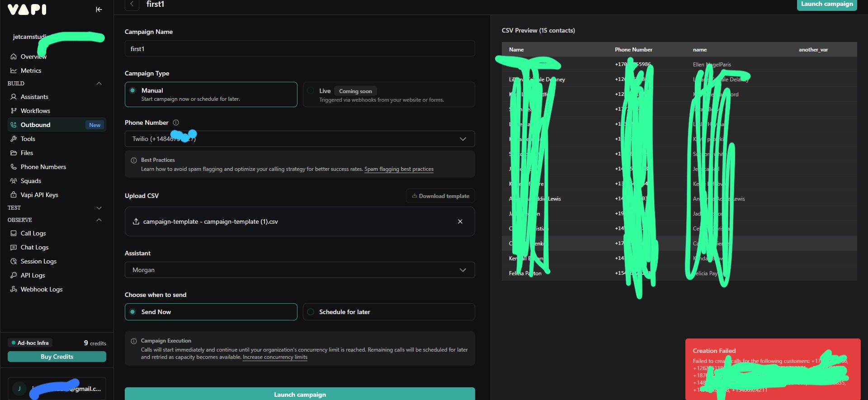Screen dimensions: 868x400
Task: Click the Outbound phone icon
Action: 14,125
